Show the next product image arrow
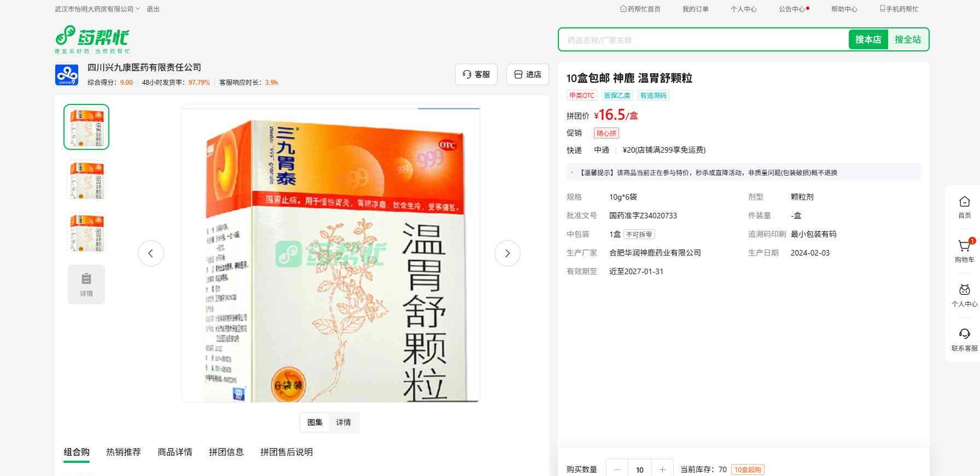This screenshot has height=476, width=980. pyautogui.click(x=507, y=253)
